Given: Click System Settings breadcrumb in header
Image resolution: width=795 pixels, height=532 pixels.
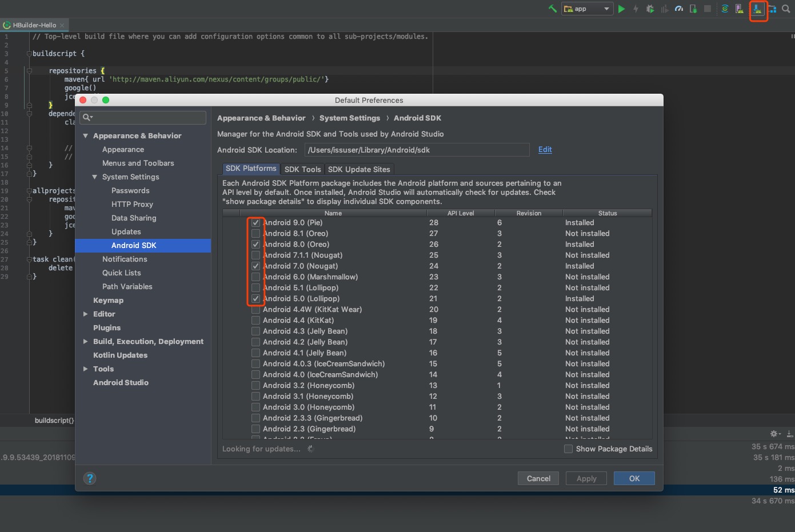Looking at the screenshot, I should [x=350, y=118].
